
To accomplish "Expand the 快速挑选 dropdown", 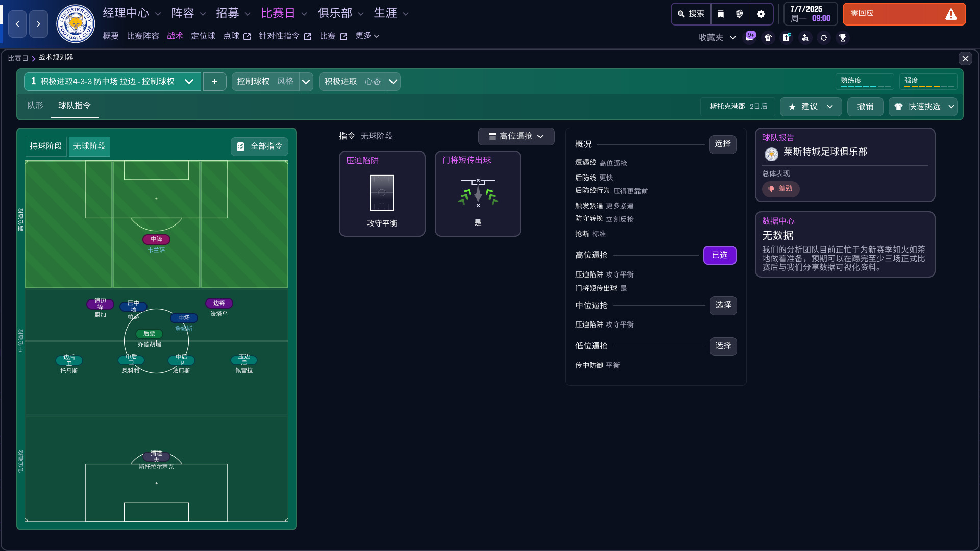I will (951, 107).
